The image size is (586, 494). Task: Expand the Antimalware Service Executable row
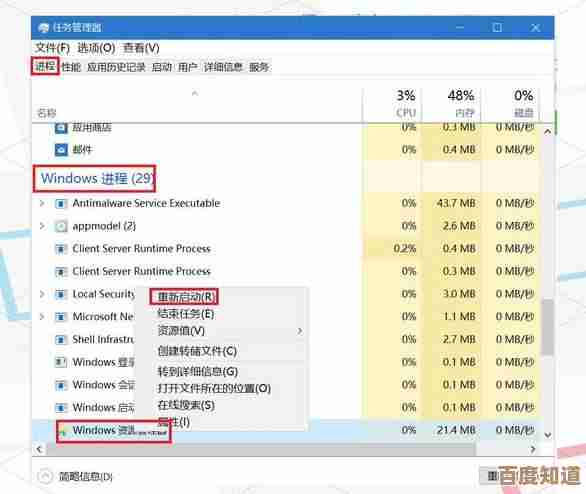(x=42, y=204)
